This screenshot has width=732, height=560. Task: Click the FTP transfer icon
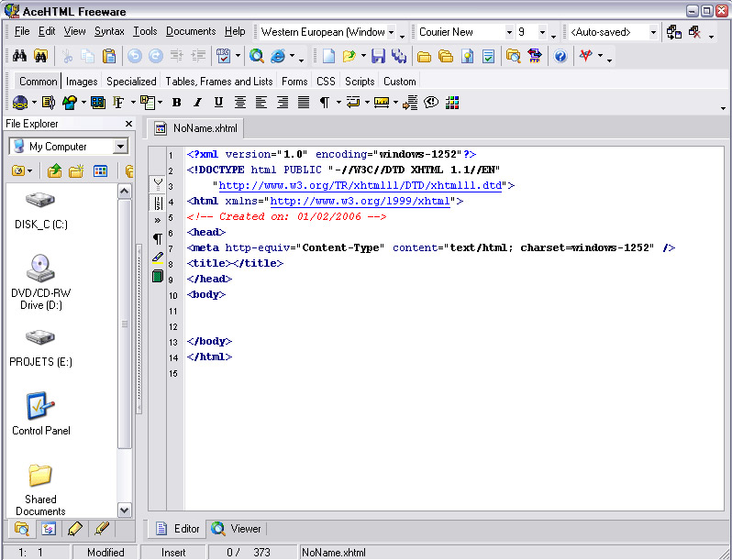(535, 57)
